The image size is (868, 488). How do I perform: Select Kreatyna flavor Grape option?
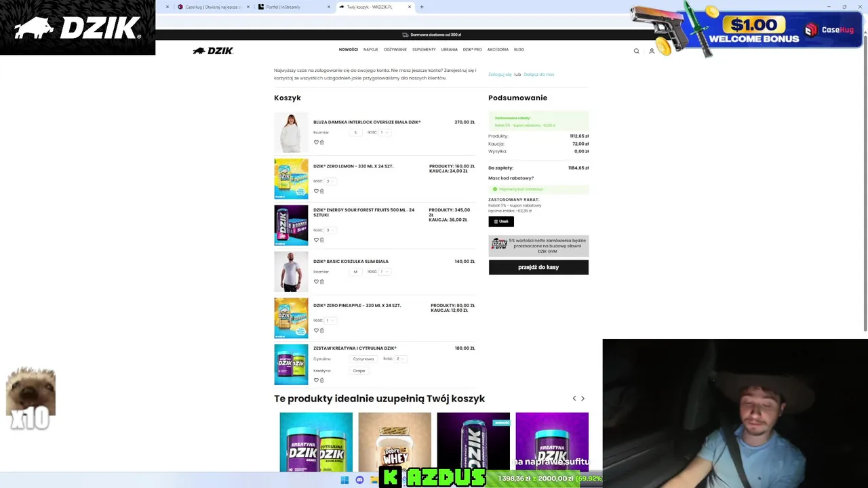point(359,371)
